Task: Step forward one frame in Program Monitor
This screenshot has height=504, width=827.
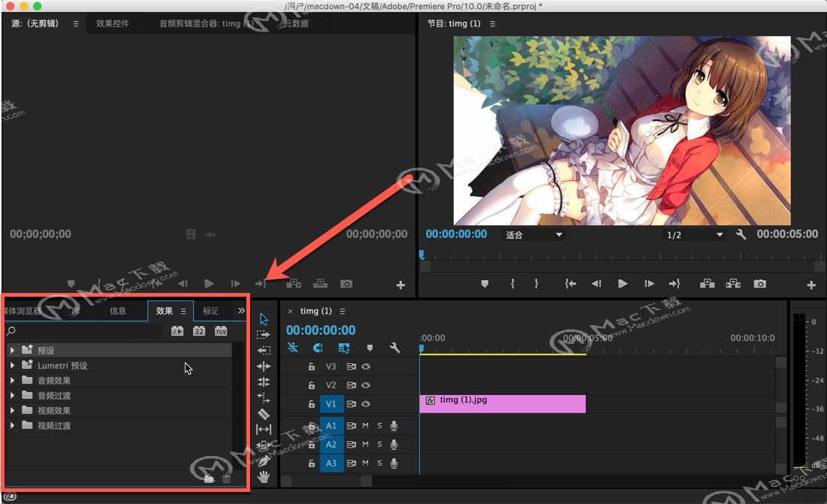Action: pyautogui.click(x=649, y=284)
